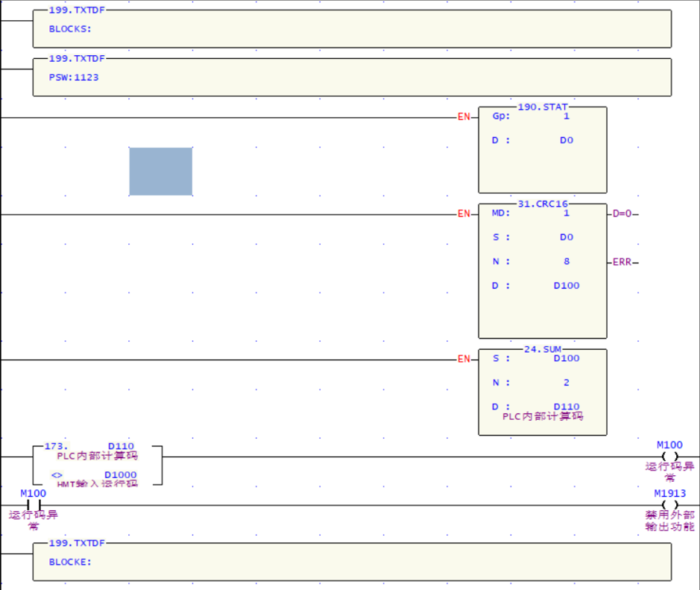Click the blue highlighted cursor cell

pyautogui.click(x=160, y=171)
